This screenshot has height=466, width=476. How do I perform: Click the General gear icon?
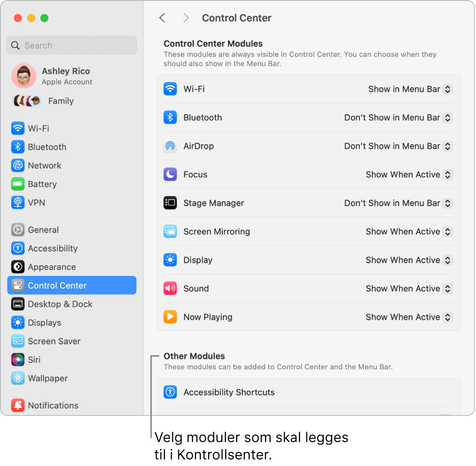(x=17, y=230)
